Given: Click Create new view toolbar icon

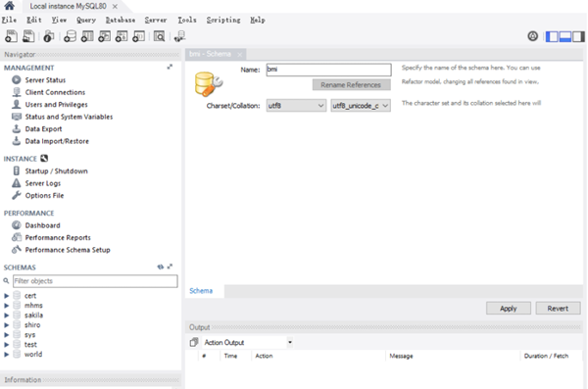Looking at the screenshot, I should [104, 36].
